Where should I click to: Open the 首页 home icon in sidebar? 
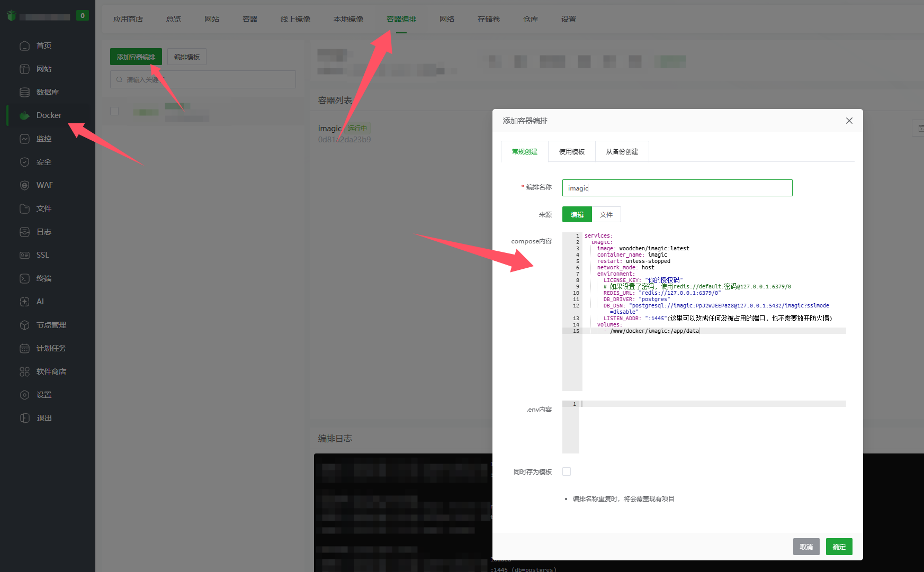point(24,46)
